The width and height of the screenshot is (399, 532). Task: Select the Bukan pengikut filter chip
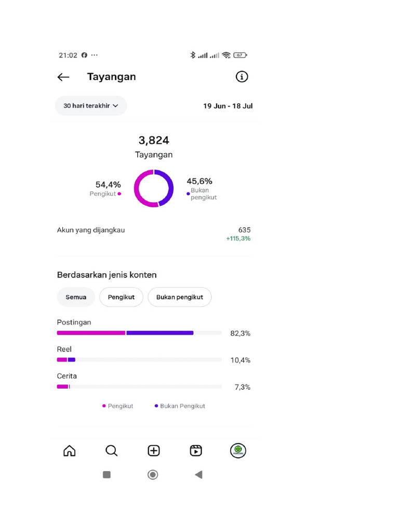[x=179, y=297]
